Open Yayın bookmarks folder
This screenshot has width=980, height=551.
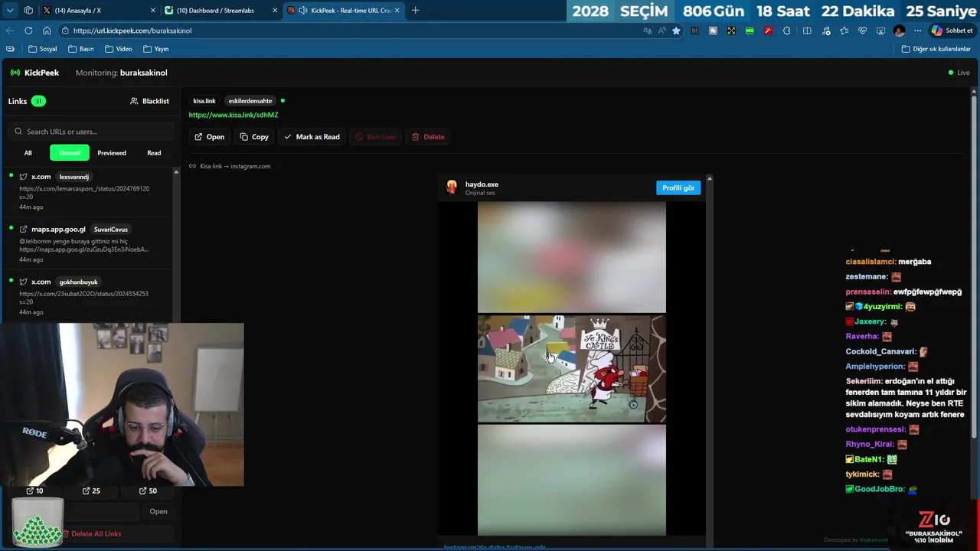tap(156, 49)
